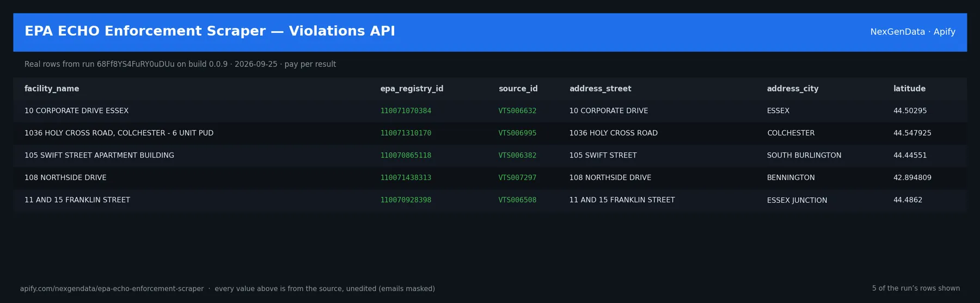
Task: Select city cell ESSEX JUNCTION
Action: (797, 200)
